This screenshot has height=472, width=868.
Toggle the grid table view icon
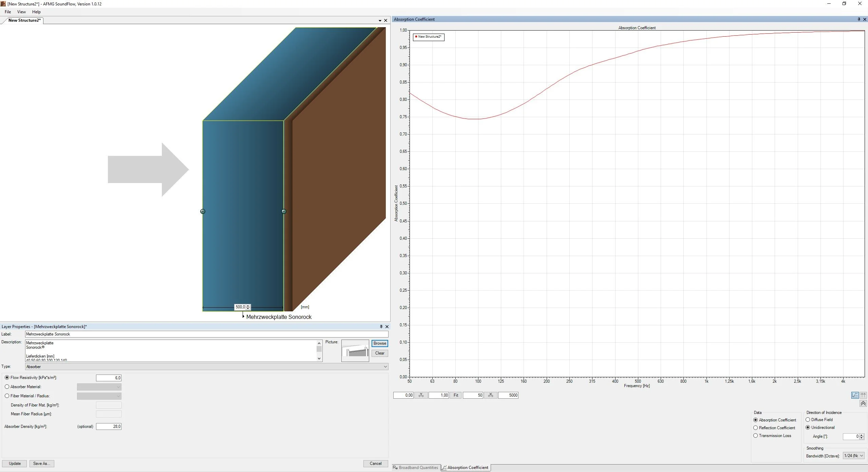tap(863, 395)
